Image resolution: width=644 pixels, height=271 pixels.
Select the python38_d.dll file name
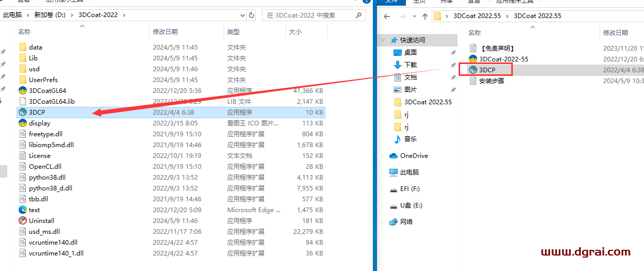[x=51, y=188]
